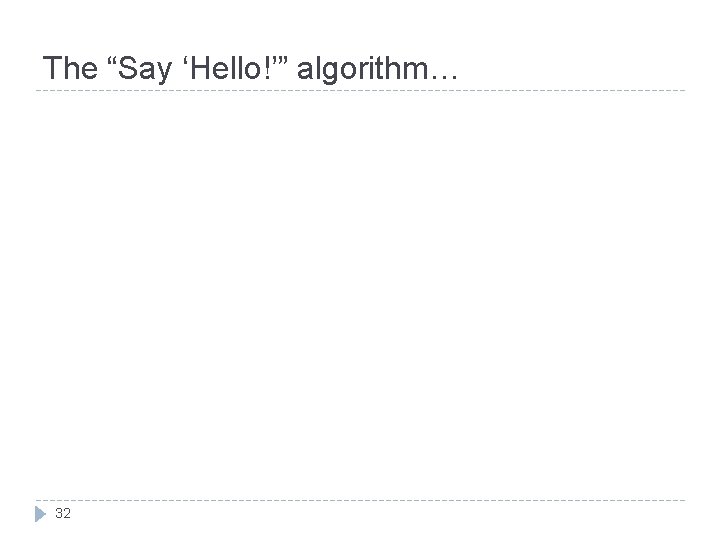Click the dashed line above footer
This screenshot has width=720, height=540.
click(x=360, y=500)
